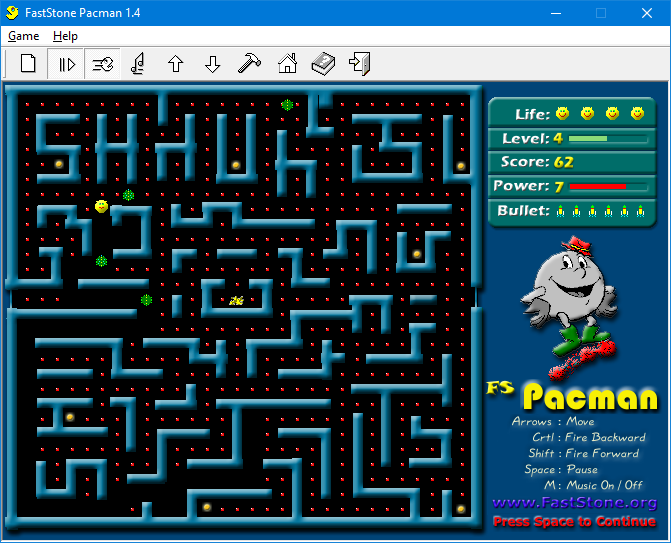The height and width of the screenshot is (543, 671).
Task: Click the down arrow toolbar icon
Action: tap(212, 64)
